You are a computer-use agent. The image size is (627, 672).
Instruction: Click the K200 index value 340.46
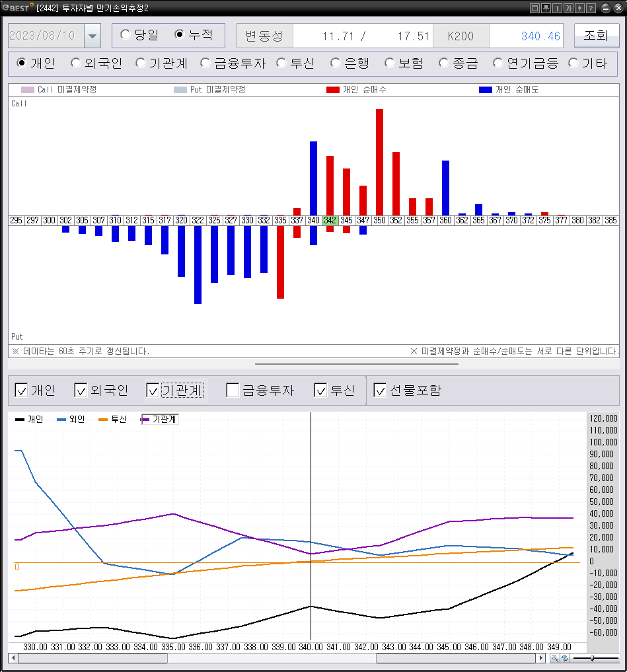540,36
